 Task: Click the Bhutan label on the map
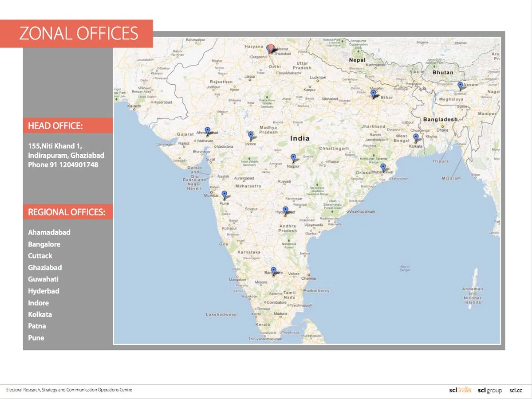point(443,73)
